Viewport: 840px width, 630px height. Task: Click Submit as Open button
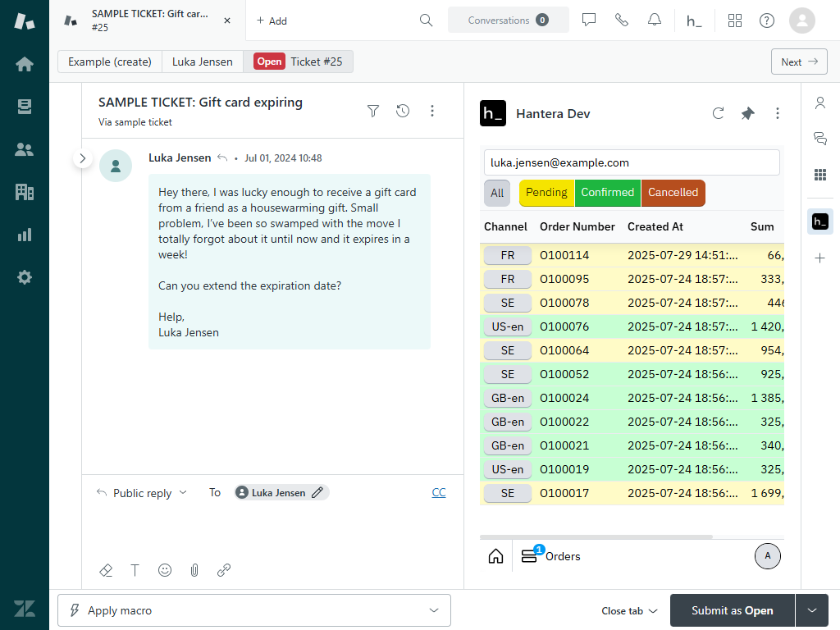(x=732, y=610)
